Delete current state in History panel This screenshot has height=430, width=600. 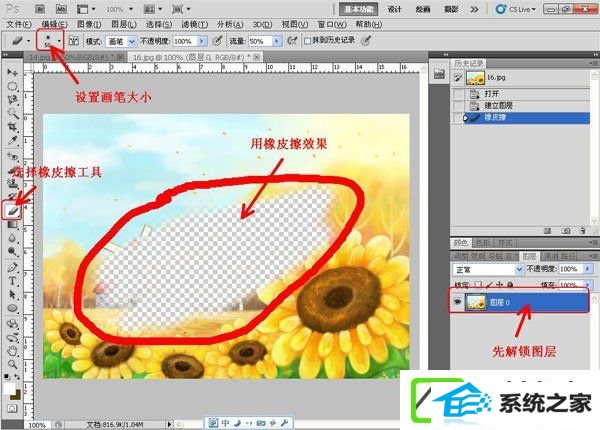click(x=582, y=231)
